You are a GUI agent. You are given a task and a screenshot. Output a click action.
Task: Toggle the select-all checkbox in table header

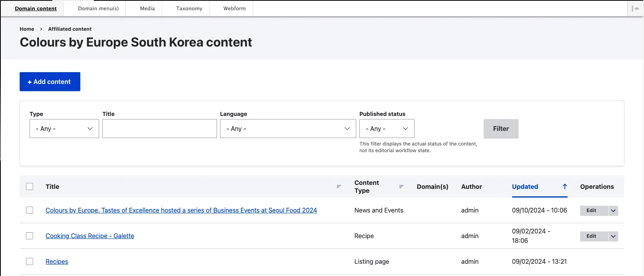(x=30, y=186)
